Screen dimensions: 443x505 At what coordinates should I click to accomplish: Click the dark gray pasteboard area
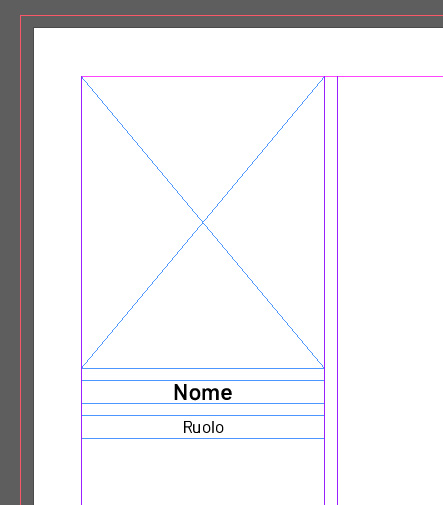click(x=10, y=253)
